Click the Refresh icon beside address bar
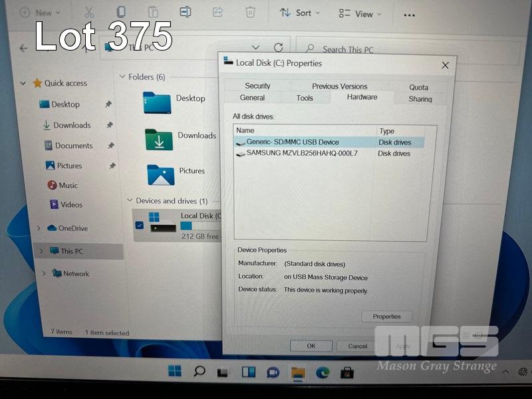 pyautogui.click(x=279, y=48)
